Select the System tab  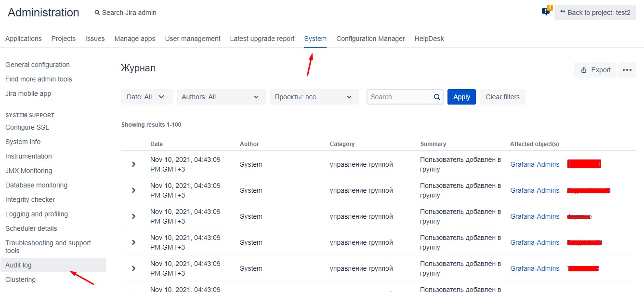click(315, 39)
